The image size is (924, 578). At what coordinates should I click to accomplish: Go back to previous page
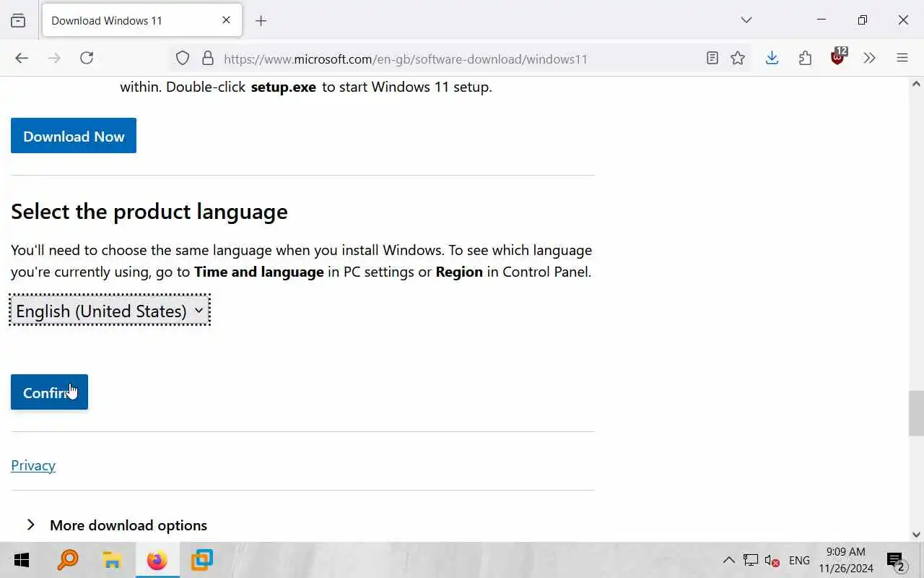click(x=22, y=59)
